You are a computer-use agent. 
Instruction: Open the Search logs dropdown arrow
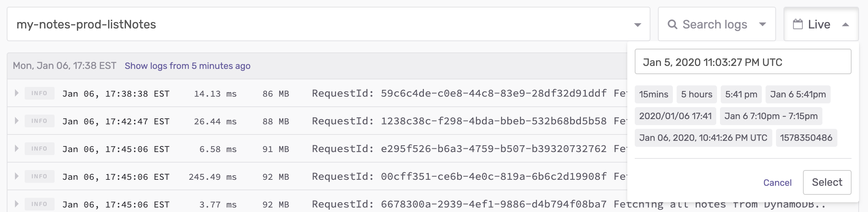pyautogui.click(x=762, y=24)
